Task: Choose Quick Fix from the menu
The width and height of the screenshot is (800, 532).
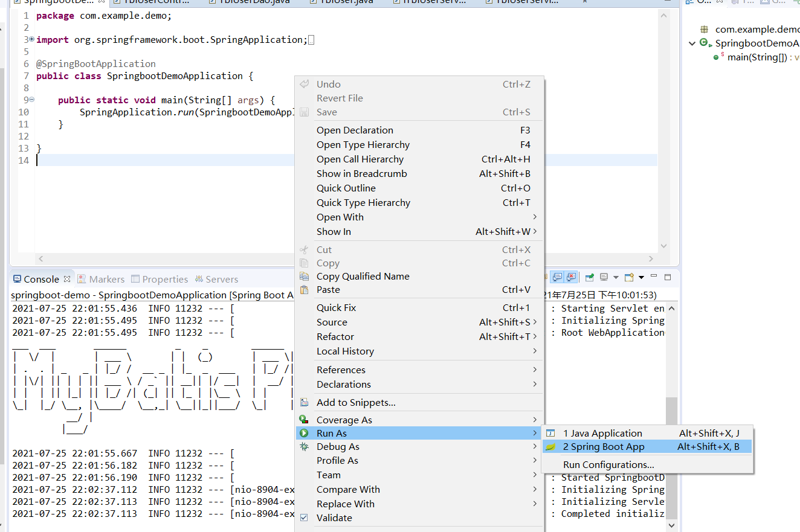Action: point(419,308)
